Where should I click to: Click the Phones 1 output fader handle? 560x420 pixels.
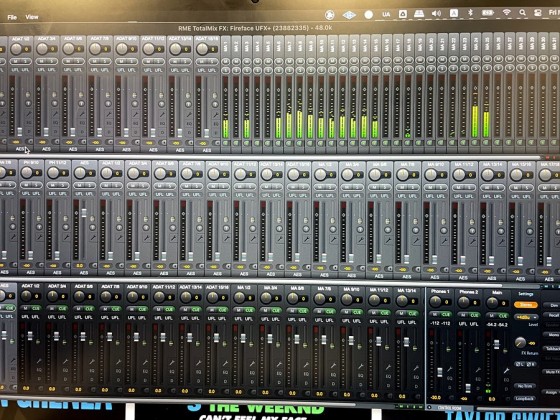coord(440,372)
